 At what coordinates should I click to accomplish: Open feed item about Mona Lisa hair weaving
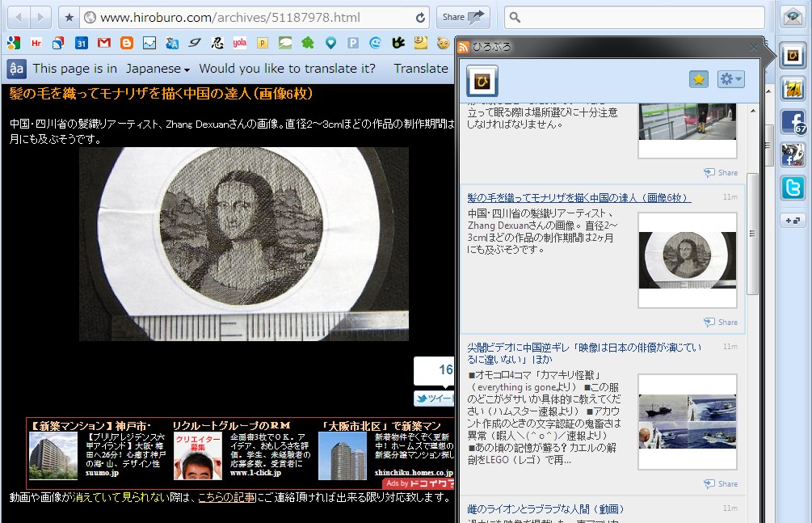point(579,197)
